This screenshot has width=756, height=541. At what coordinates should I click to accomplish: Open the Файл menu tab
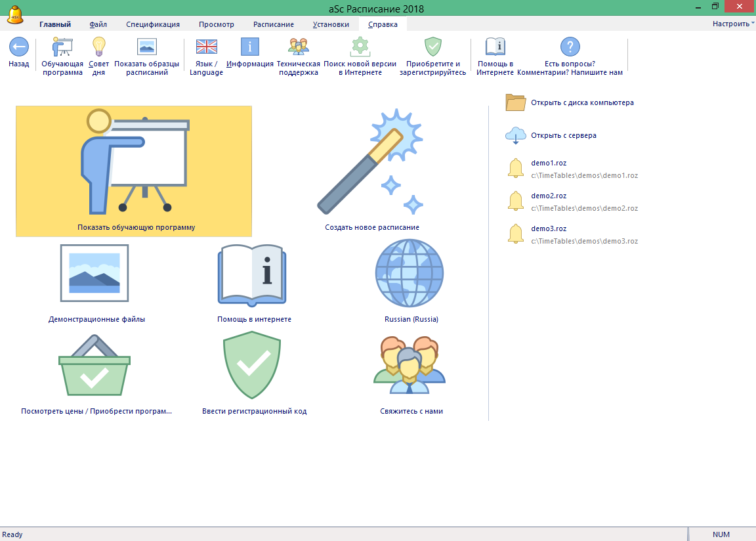(x=98, y=24)
